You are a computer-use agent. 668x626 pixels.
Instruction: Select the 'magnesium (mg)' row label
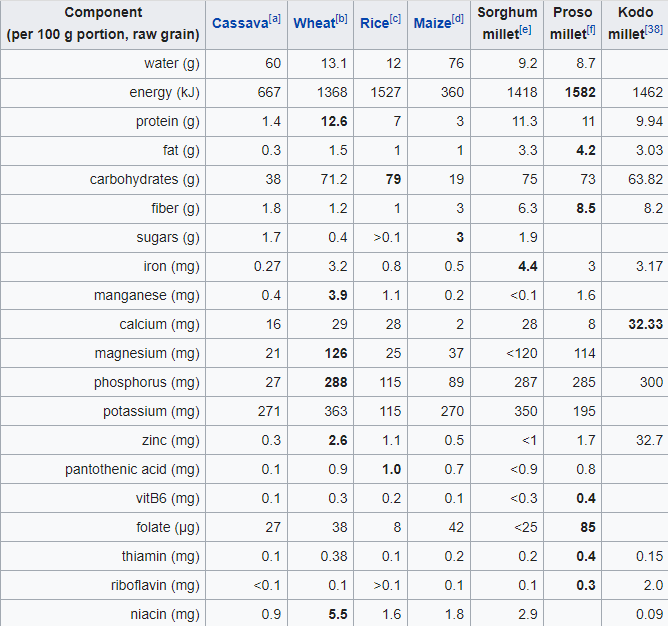(147, 353)
